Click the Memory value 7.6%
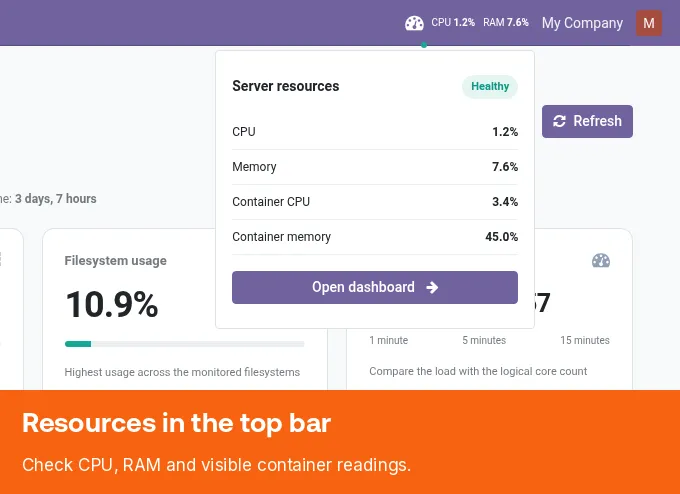Image resolution: width=680 pixels, height=494 pixels. [x=505, y=167]
